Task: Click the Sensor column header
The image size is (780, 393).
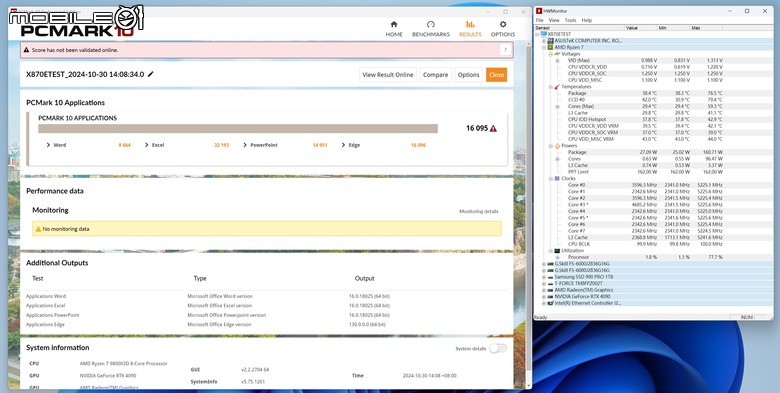Action: tap(579, 28)
